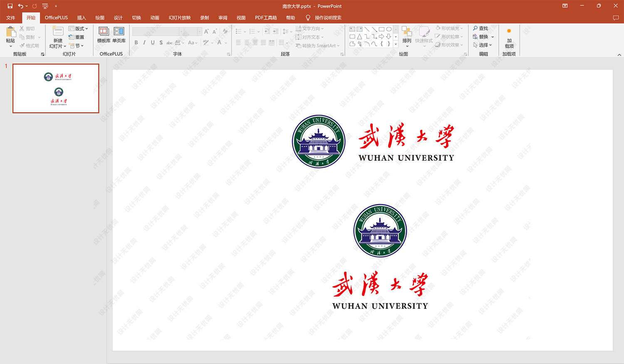624x364 pixels.
Task: Open the comments pane icon
Action: click(x=616, y=18)
